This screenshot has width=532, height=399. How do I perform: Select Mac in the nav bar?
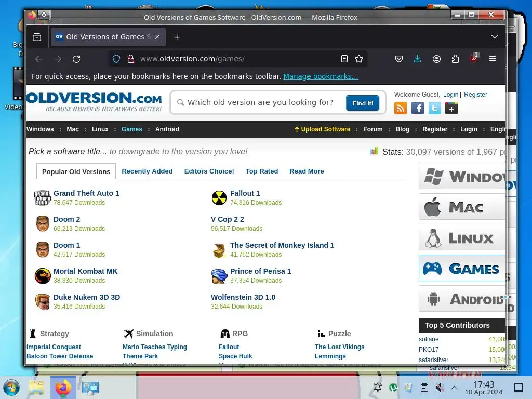[73, 129]
